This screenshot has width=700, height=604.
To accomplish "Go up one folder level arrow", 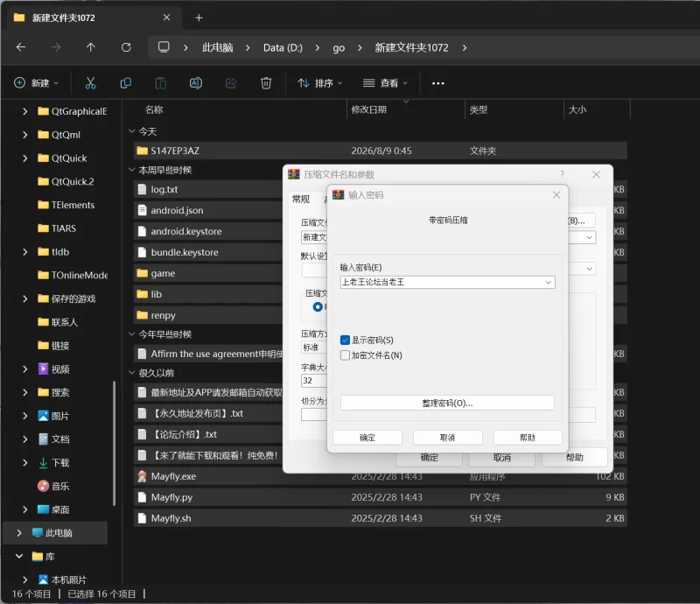I will (x=91, y=47).
